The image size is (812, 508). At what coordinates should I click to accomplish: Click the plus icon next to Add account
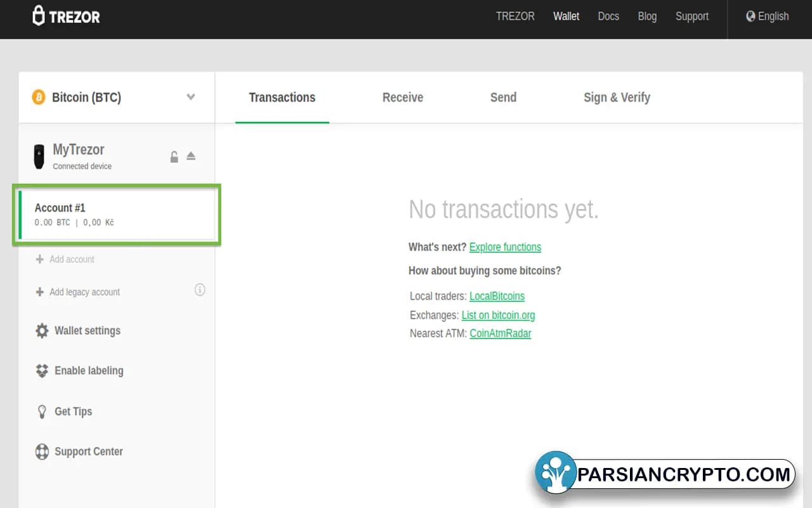(40, 259)
